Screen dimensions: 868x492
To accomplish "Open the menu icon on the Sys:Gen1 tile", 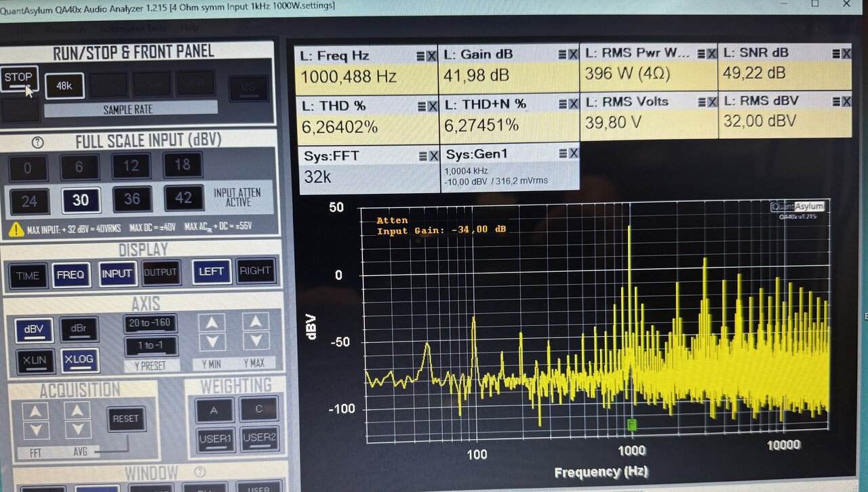I will 563,154.
